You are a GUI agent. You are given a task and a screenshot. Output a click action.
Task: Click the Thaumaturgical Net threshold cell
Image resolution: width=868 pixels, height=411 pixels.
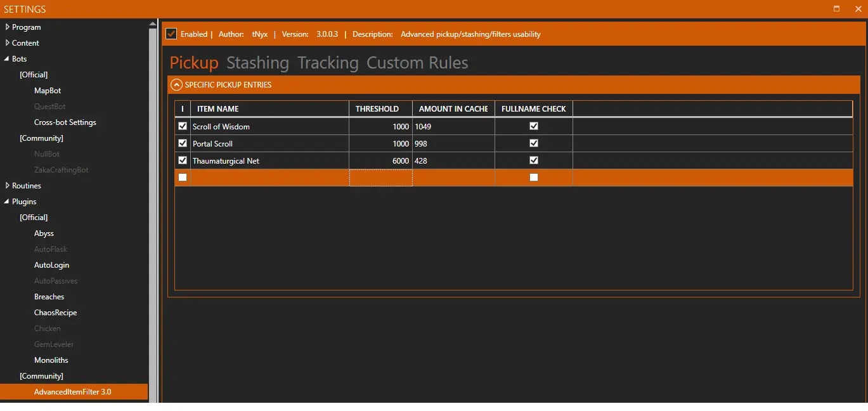[x=380, y=161]
